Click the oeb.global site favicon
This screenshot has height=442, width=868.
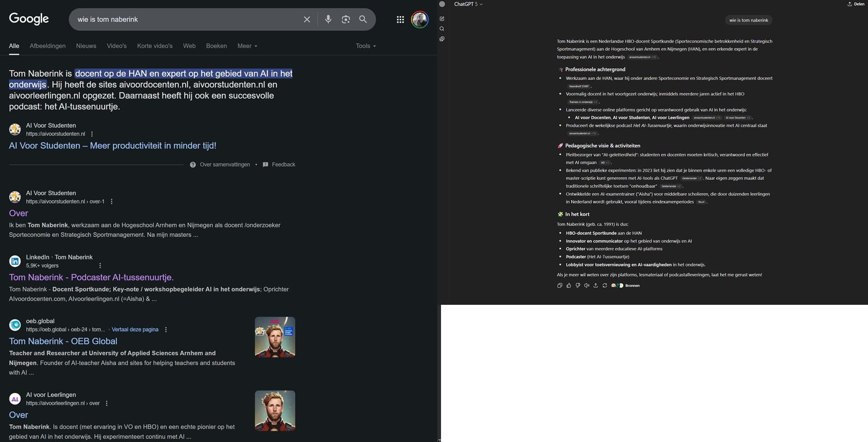click(15, 324)
